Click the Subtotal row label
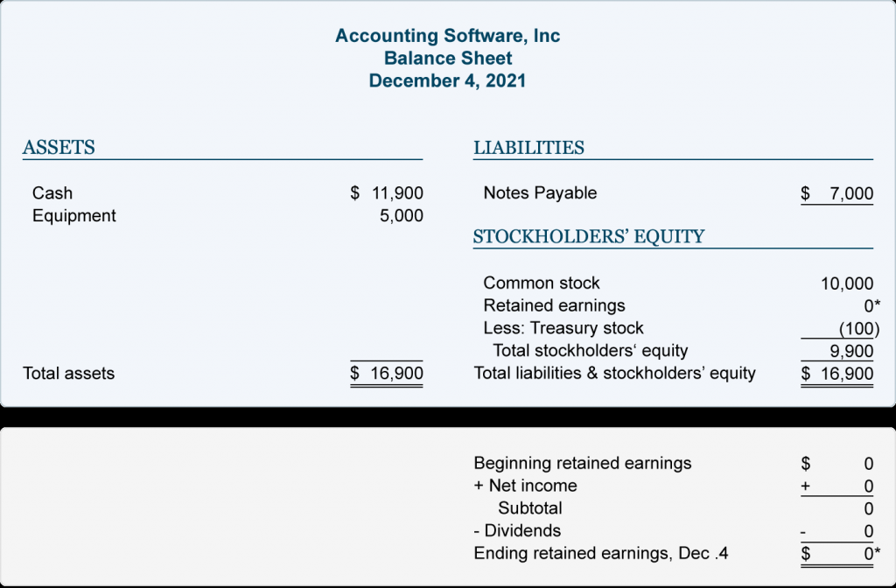This screenshot has height=588, width=896. 529,508
